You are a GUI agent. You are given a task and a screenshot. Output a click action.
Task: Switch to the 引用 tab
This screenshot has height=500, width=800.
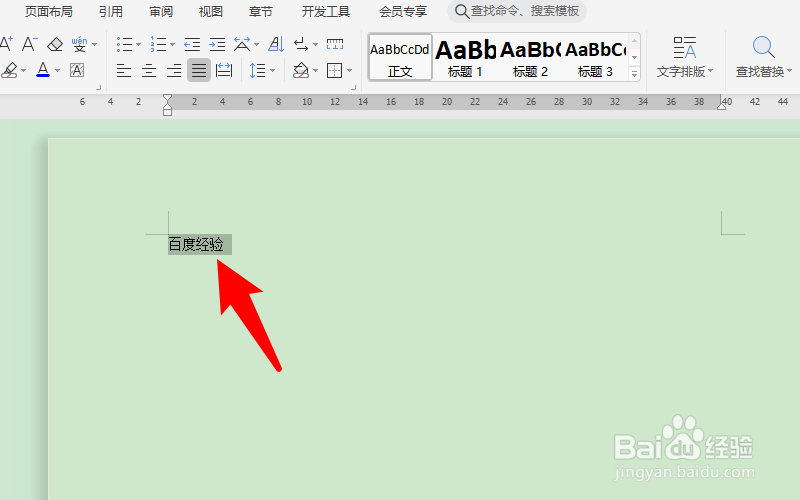coord(111,11)
